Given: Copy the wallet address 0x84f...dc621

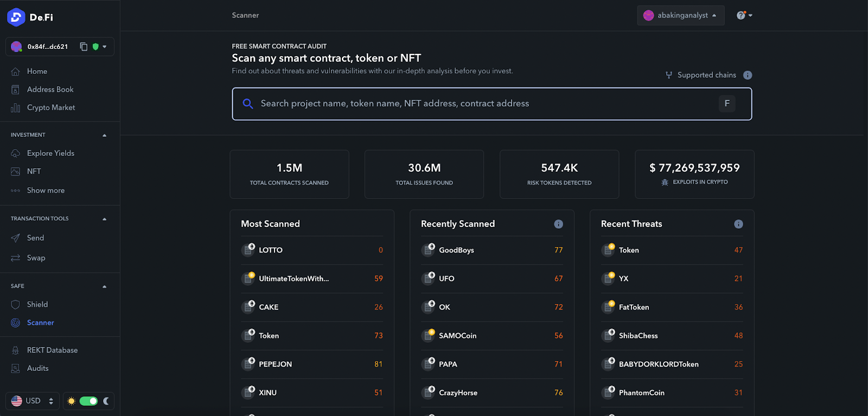Looking at the screenshot, I should 84,47.
